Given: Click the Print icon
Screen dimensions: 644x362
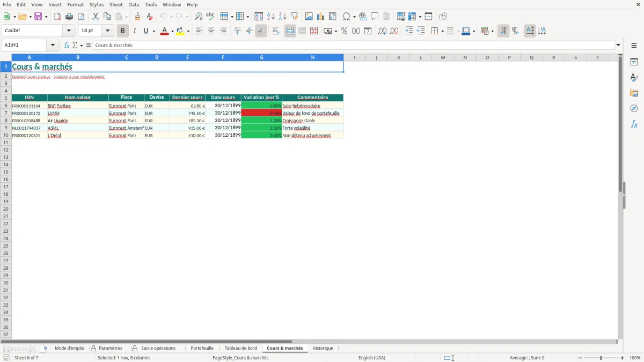Looking at the screenshot, I should (69, 17).
